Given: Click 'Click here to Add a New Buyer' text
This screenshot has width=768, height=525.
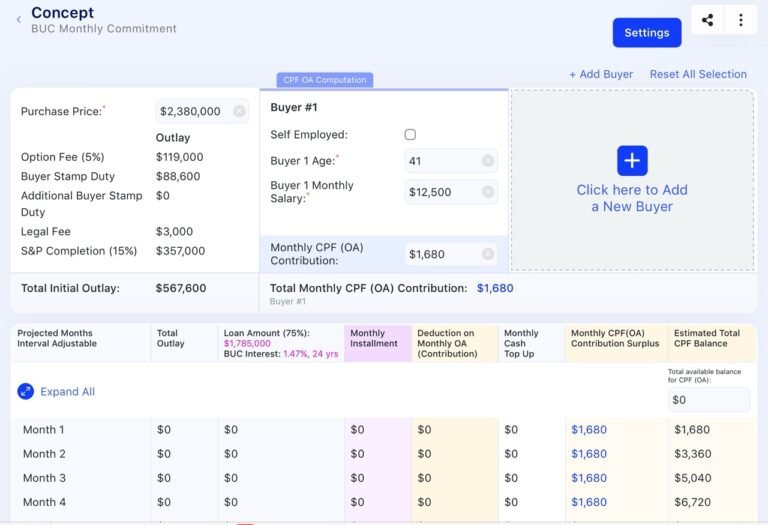Looking at the screenshot, I should (632, 198).
